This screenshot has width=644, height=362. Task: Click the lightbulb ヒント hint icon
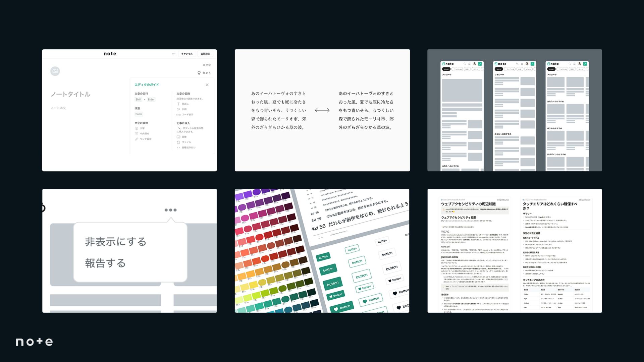(199, 73)
